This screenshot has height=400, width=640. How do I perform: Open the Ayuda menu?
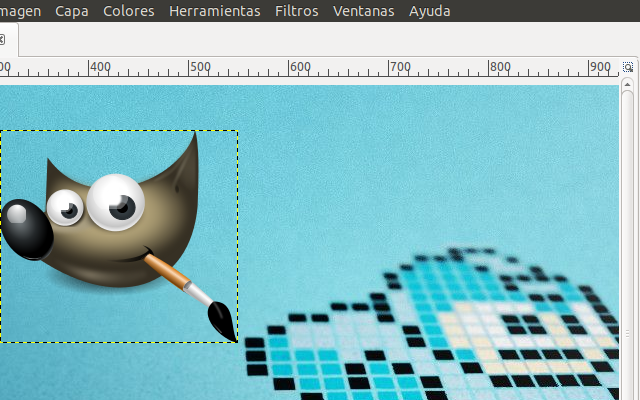(x=430, y=11)
